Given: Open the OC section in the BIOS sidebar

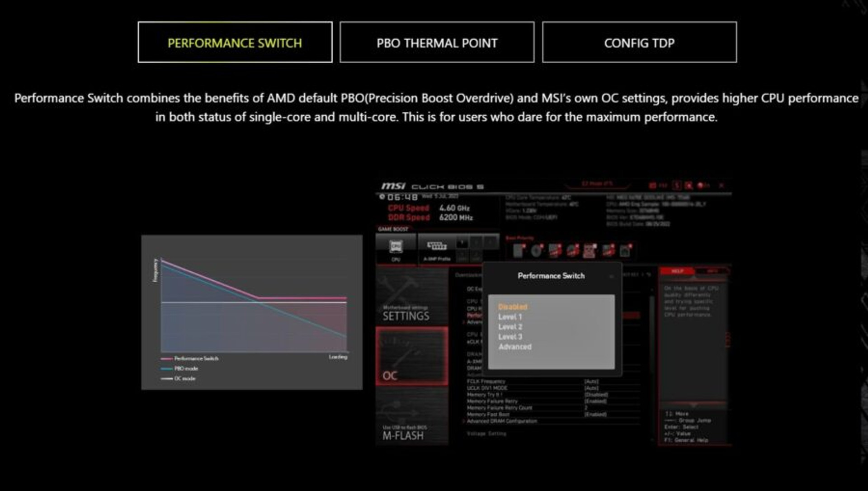Looking at the screenshot, I should click(x=412, y=356).
